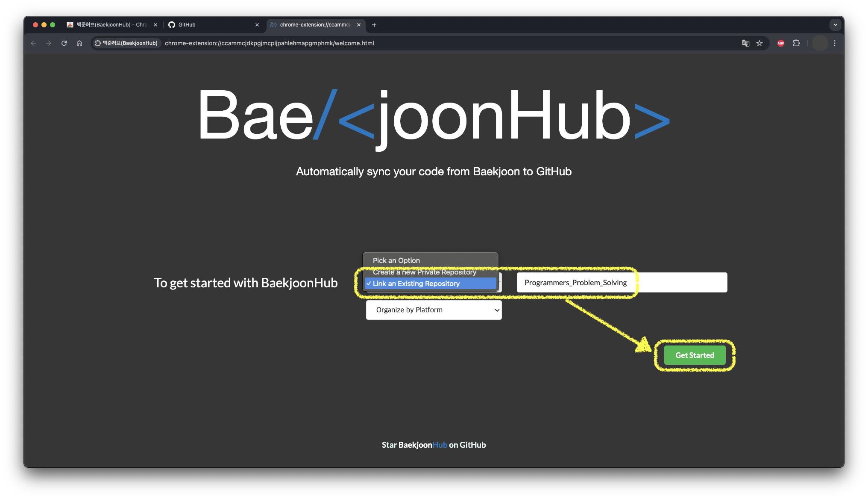This screenshot has height=499, width=868.
Task: Click the back navigation arrow
Action: (x=33, y=43)
